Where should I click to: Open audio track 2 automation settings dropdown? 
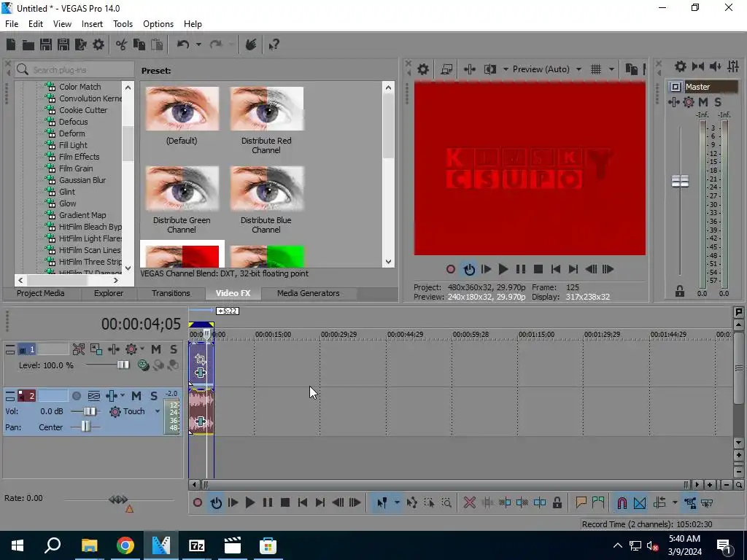(x=123, y=396)
